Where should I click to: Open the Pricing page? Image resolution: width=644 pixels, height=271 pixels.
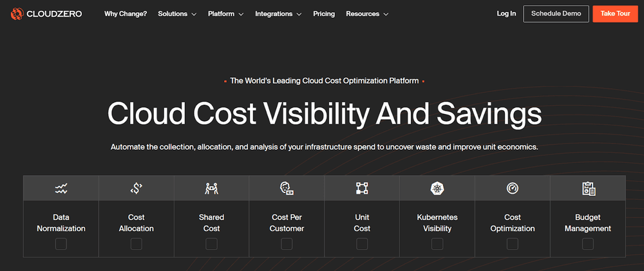[324, 14]
